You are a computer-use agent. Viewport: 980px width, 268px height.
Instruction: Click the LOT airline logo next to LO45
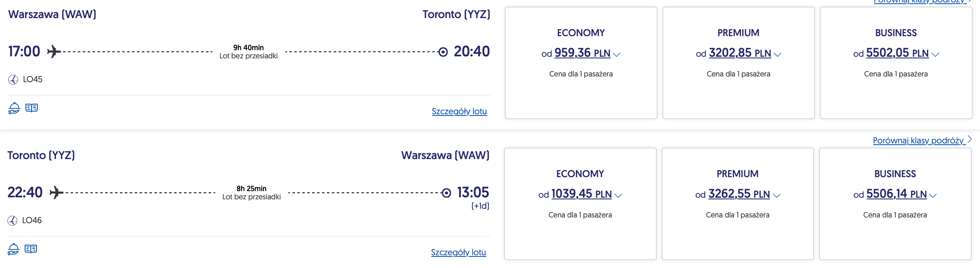pos(13,80)
